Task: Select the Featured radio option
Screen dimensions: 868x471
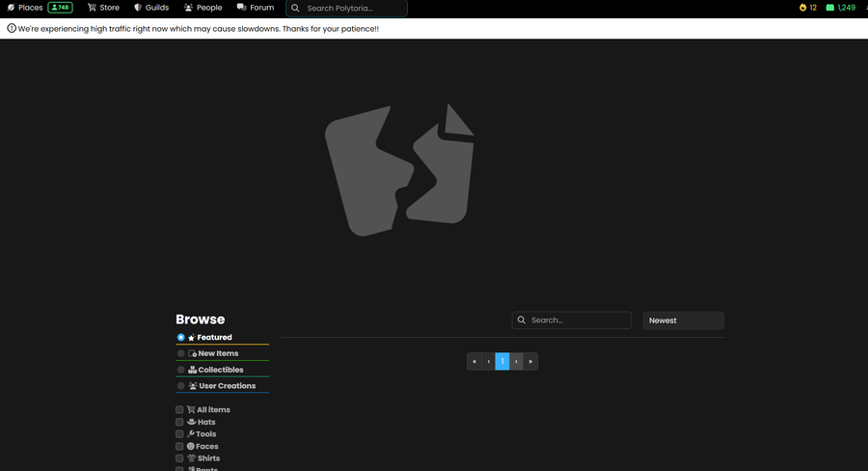Action: (x=180, y=338)
